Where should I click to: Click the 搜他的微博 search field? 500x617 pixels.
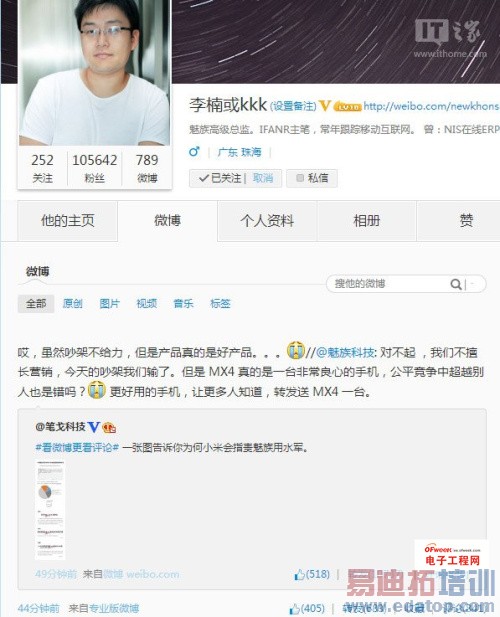(x=389, y=284)
